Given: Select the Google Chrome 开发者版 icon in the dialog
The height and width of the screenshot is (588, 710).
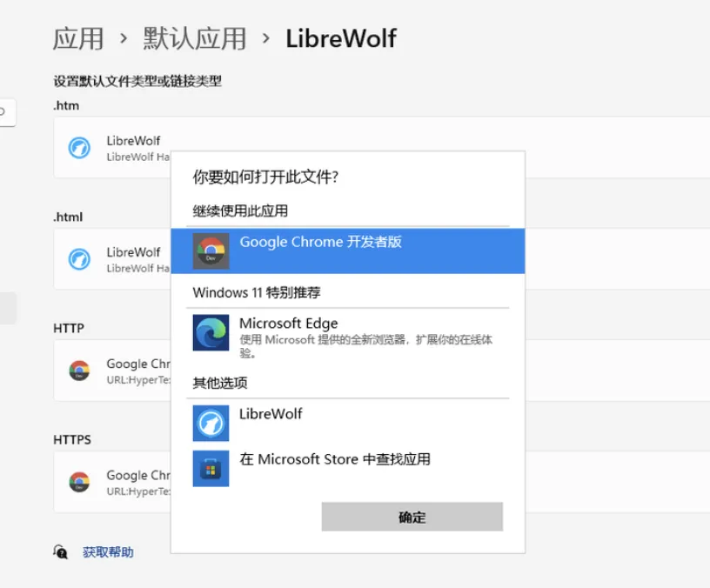Looking at the screenshot, I should click(210, 251).
